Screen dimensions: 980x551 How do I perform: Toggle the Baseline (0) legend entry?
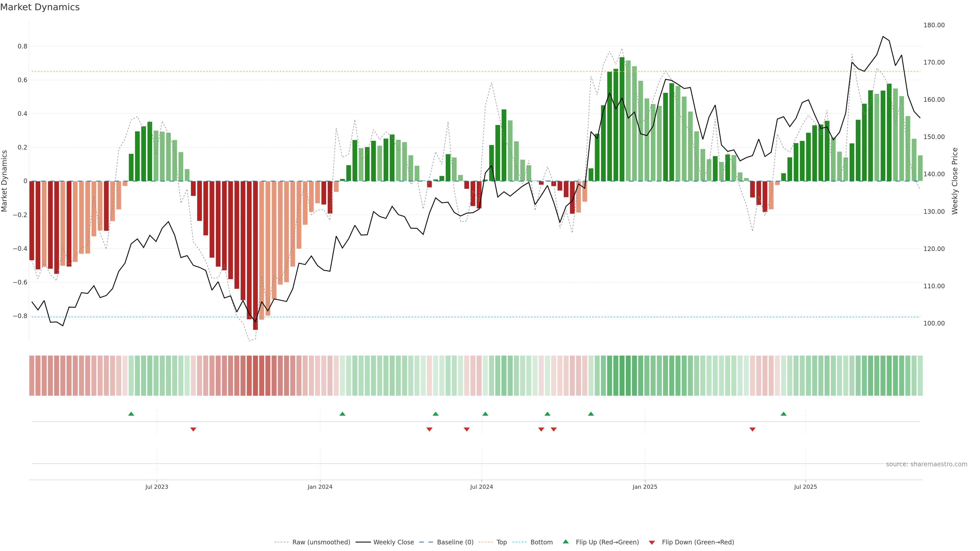(x=455, y=542)
